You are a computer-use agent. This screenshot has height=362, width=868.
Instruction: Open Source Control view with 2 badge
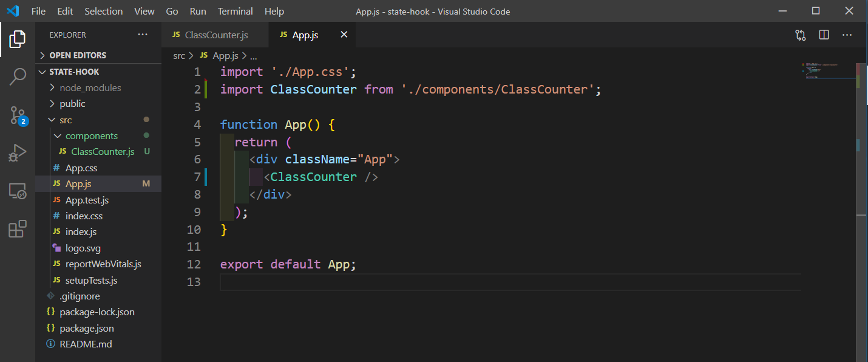click(x=18, y=115)
